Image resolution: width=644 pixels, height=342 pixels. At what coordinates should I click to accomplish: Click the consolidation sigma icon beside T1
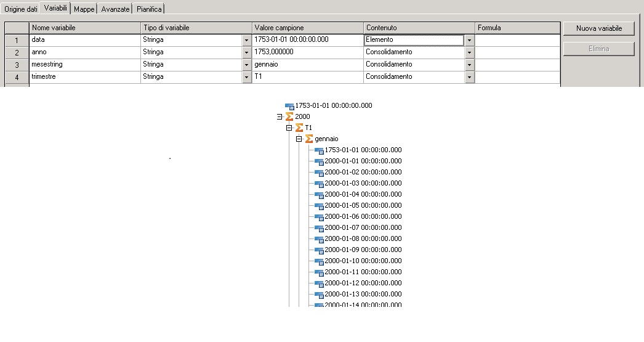[x=299, y=128]
